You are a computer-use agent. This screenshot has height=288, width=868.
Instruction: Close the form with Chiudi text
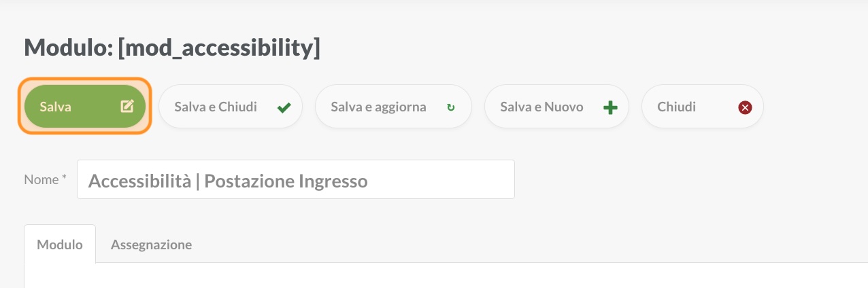pyautogui.click(x=676, y=107)
